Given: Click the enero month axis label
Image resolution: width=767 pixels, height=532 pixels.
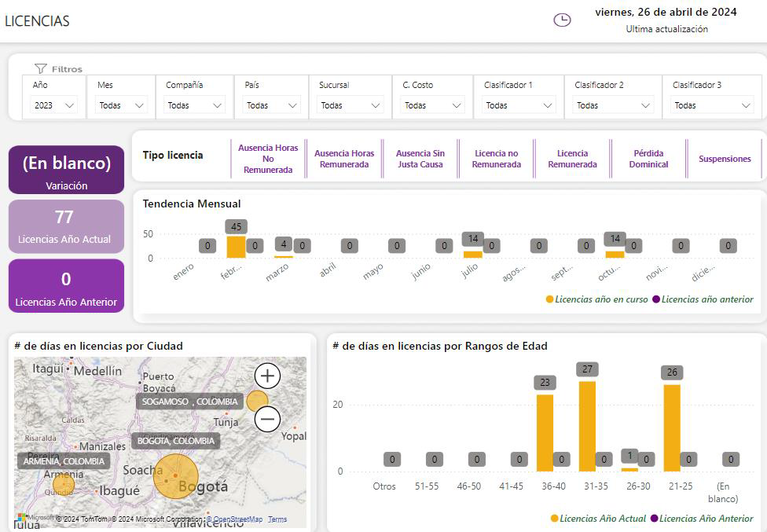Looking at the screenshot, I should pos(183,272).
